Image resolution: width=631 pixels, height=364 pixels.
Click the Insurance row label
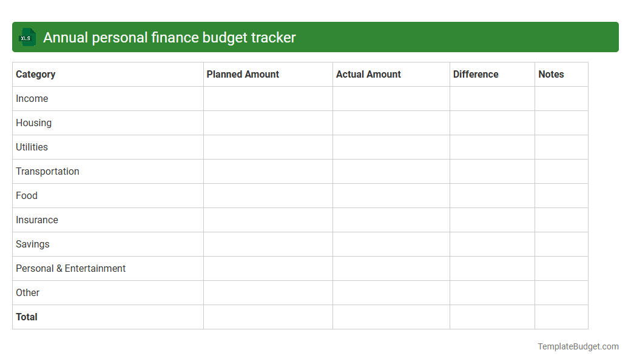[37, 220]
